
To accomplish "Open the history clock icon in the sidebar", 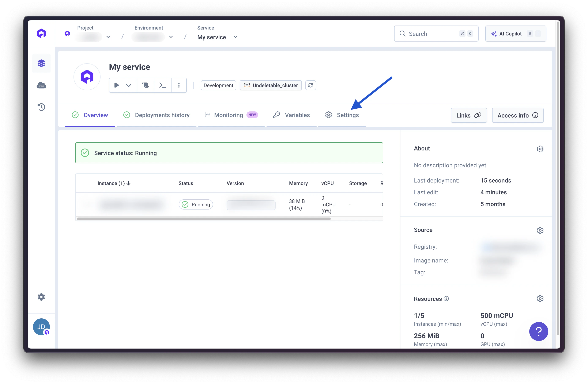I will 41,107.
